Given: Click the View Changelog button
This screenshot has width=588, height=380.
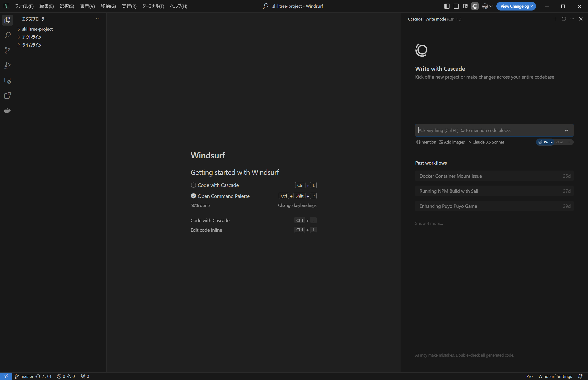Looking at the screenshot, I should tap(514, 6).
